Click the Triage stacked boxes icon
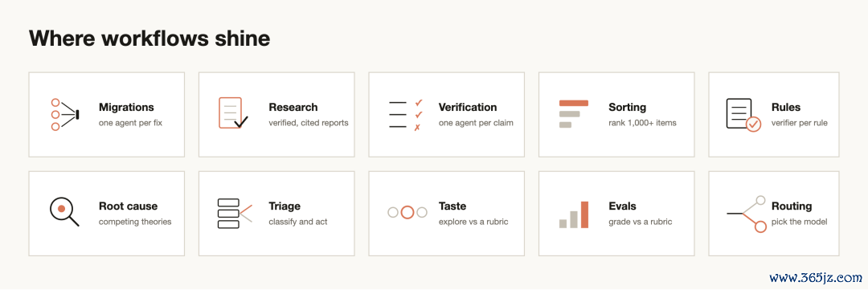 tap(235, 214)
